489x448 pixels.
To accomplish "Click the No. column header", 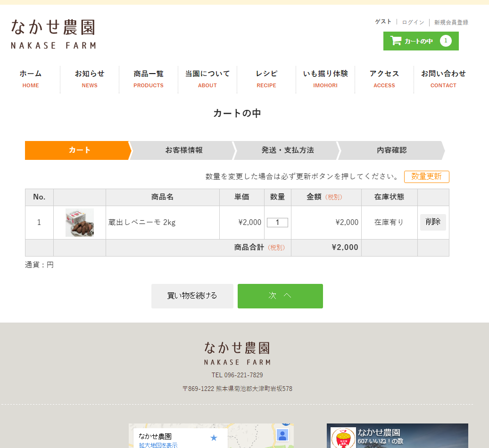I will [39, 197].
